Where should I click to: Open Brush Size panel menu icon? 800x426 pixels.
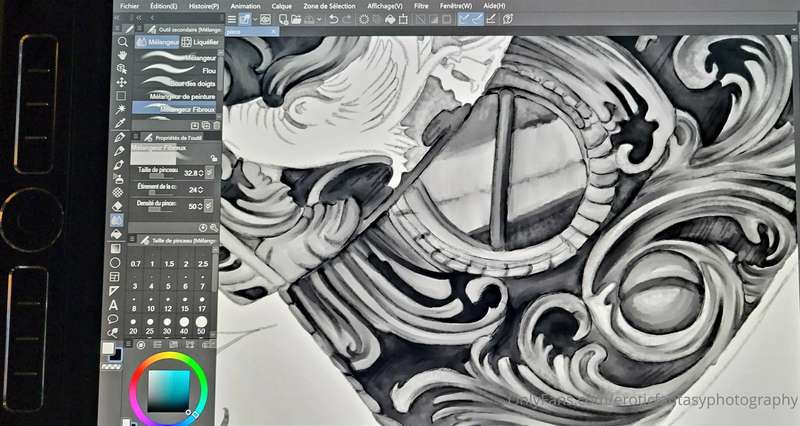pyautogui.click(x=132, y=240)
